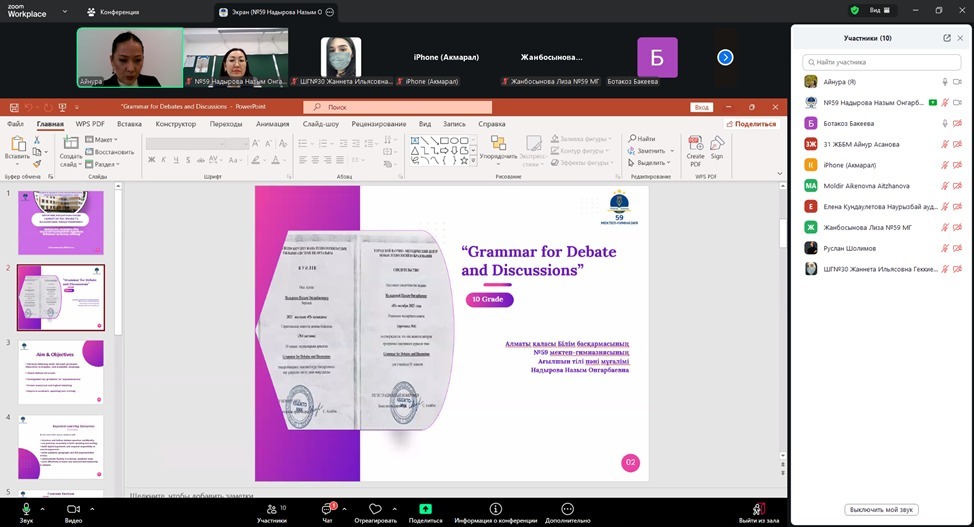Expand video options arrow beside Видео
The image size is (974, 527).
point(92,507)
